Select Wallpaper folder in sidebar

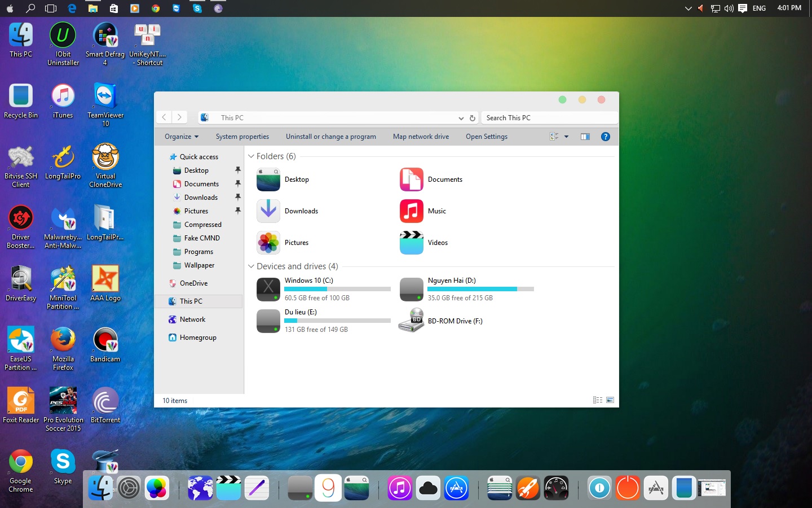click(193, 265)
